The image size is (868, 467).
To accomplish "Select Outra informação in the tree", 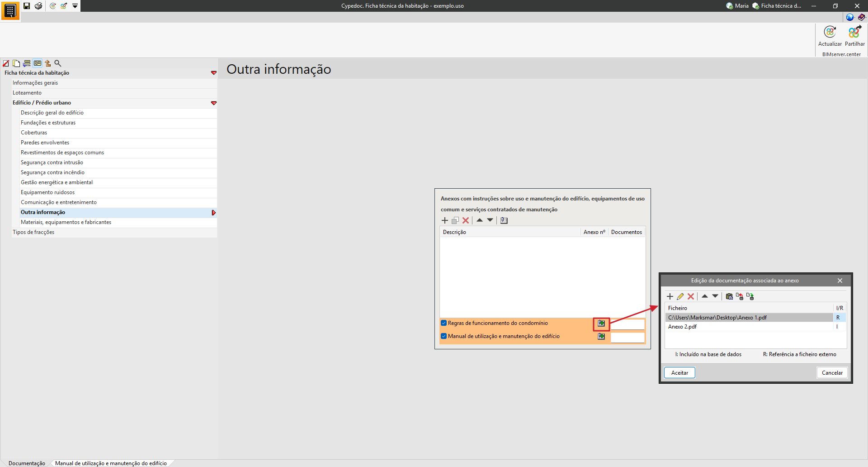I will (x=118, y=212).
